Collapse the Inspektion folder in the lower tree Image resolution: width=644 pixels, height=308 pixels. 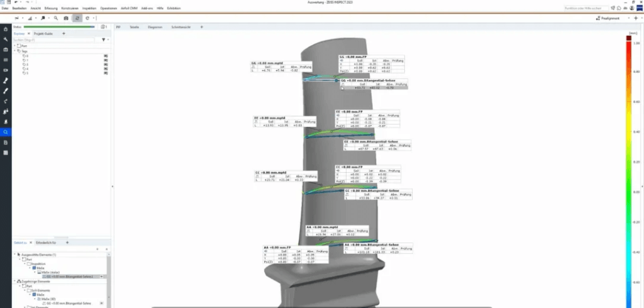click(x=25, y=263)
